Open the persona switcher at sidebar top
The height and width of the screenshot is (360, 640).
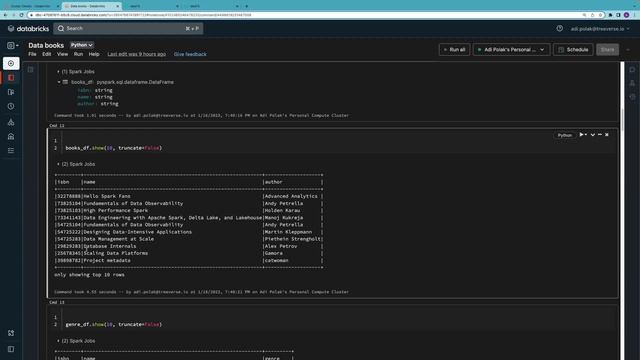tap(13, 46)
